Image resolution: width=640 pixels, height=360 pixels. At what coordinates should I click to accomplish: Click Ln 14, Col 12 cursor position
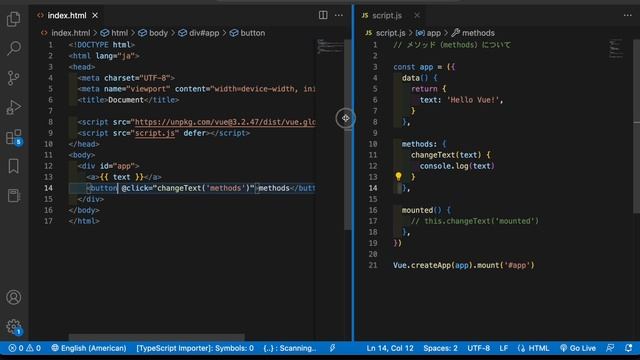pyautogui.click(x=390, y=348)
